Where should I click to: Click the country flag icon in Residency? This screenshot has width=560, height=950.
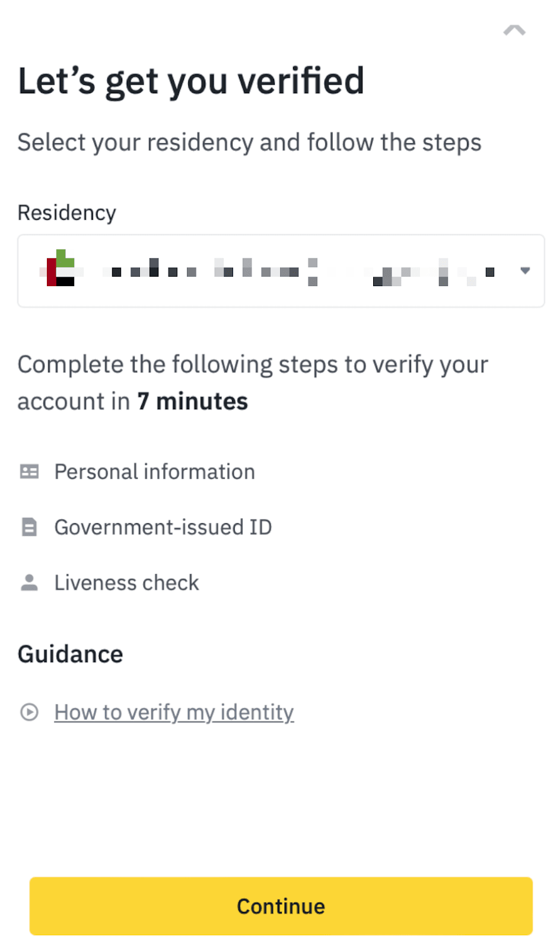coord(61,269)
